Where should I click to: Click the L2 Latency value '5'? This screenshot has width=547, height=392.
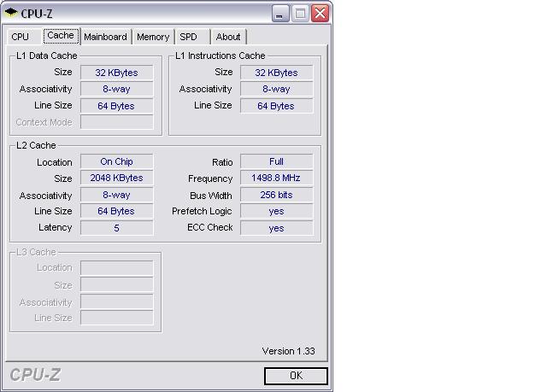tap(116, 228)
